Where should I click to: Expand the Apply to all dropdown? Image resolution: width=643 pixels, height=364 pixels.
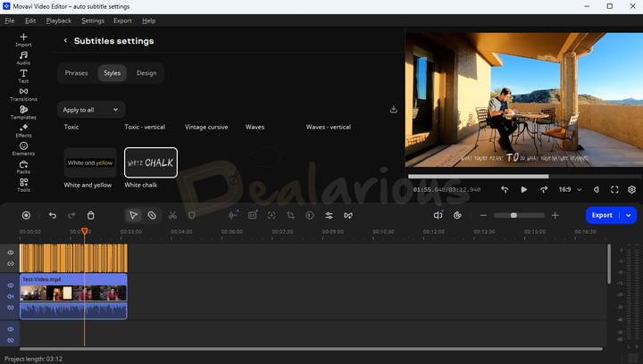[91, 110]
